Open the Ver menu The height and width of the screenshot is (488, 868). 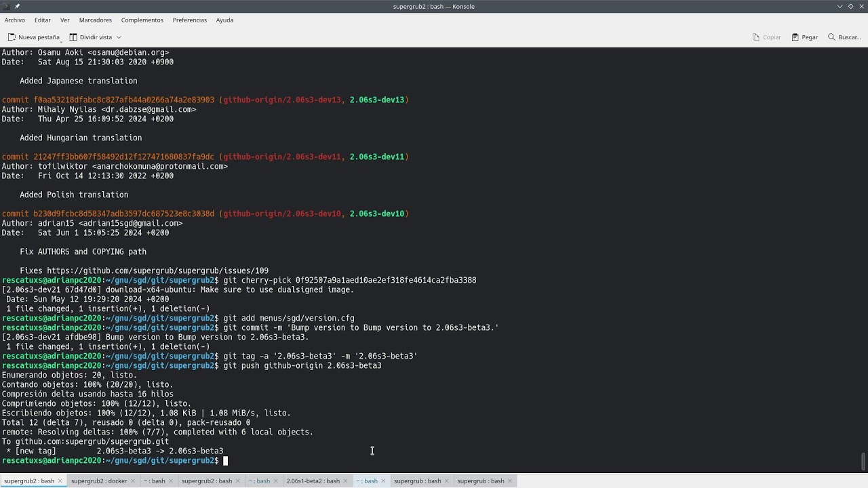pos(65,20)
